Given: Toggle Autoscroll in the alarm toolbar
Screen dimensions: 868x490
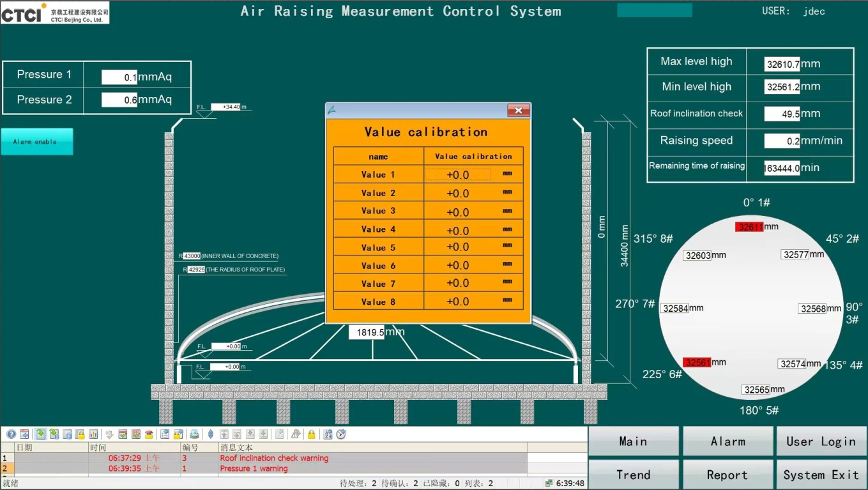Looking at the screenshot, I should click(x=211, y=434).
